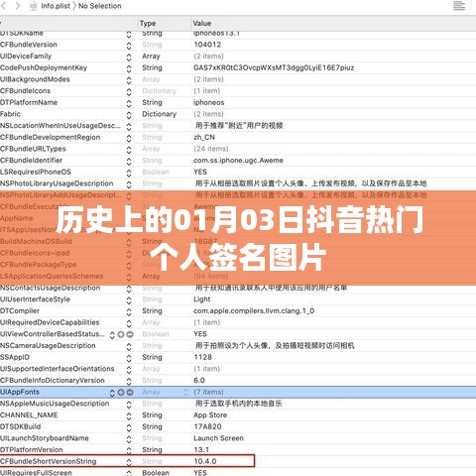Select the UIAppFonts key

20,392
